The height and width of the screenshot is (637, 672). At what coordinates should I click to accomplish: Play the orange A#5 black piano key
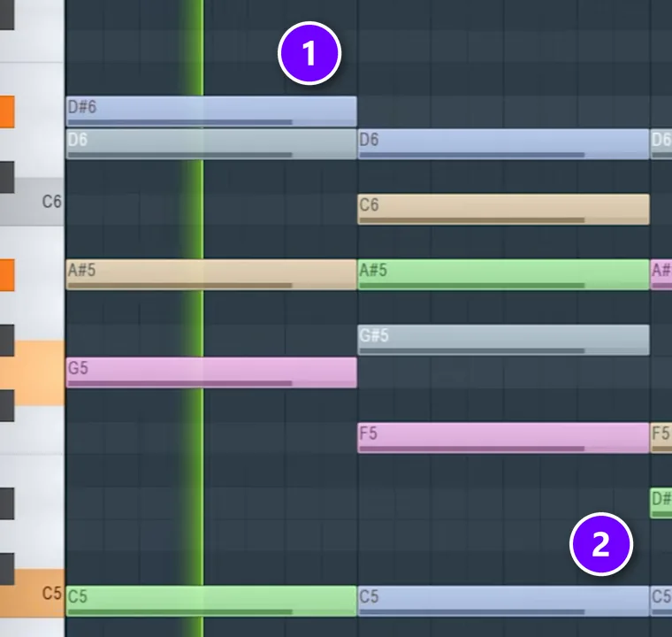coord(7,275)
